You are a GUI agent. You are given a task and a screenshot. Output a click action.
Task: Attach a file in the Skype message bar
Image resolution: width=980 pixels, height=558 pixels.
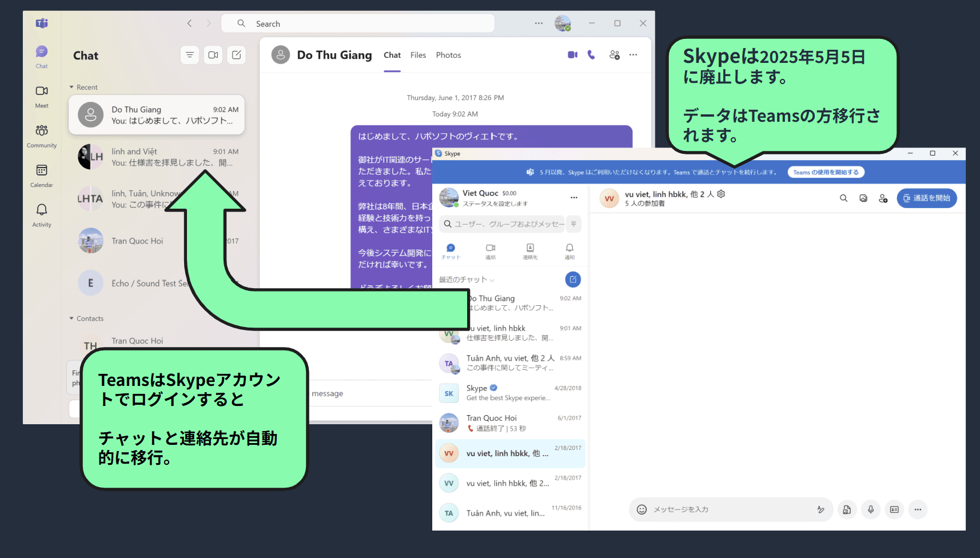click(847, 509)
